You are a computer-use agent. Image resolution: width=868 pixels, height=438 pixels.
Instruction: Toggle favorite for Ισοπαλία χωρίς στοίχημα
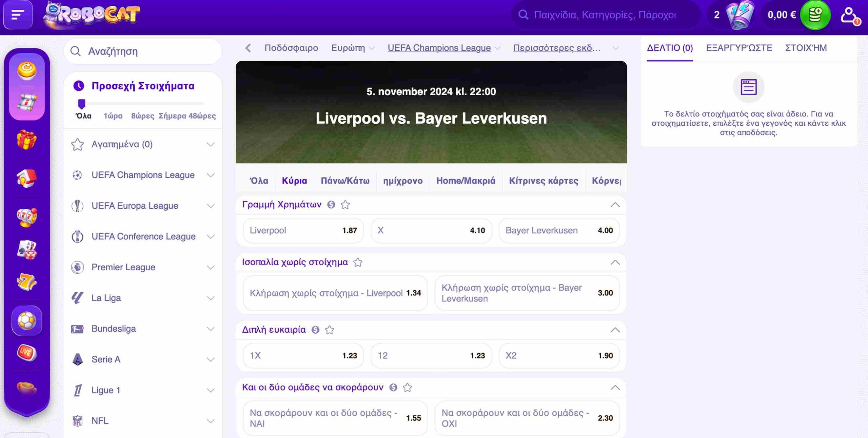(358, 263)
